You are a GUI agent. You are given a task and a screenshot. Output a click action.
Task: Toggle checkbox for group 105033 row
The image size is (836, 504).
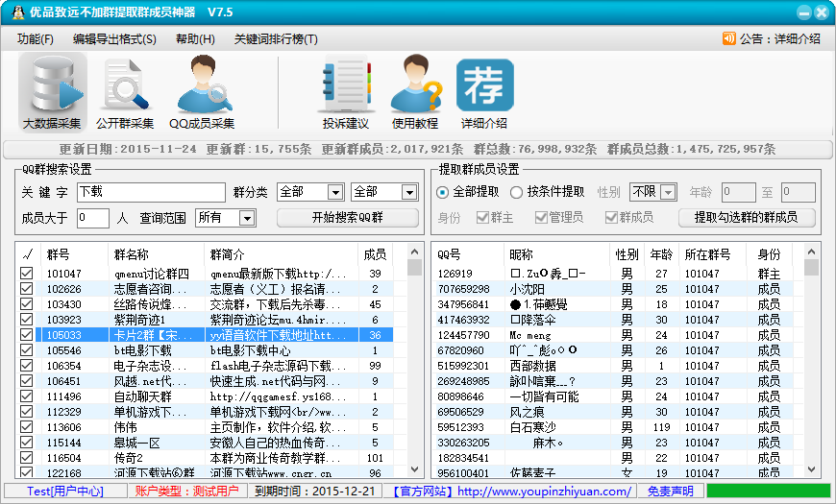pos(26,335)
